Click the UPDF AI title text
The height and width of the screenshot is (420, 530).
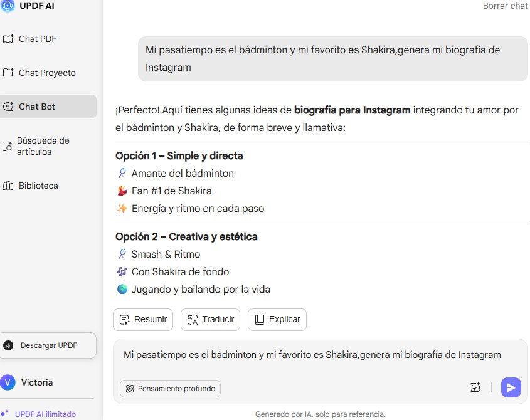[x=37, y=6]
